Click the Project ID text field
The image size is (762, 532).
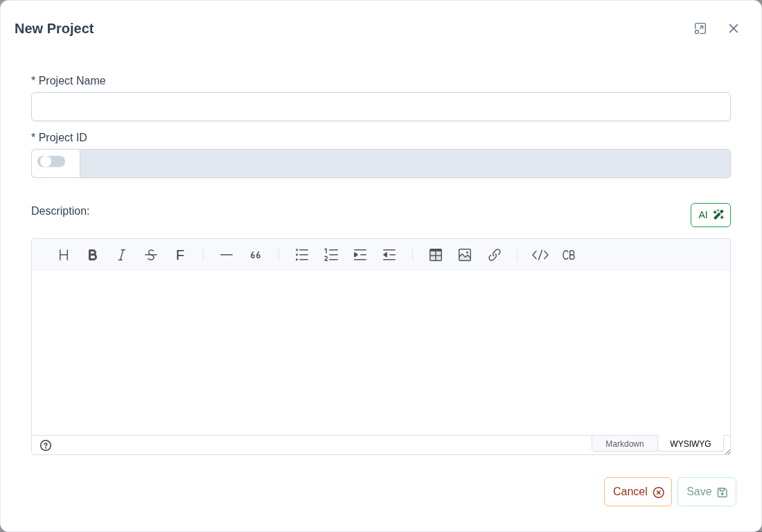pos(405,163)
